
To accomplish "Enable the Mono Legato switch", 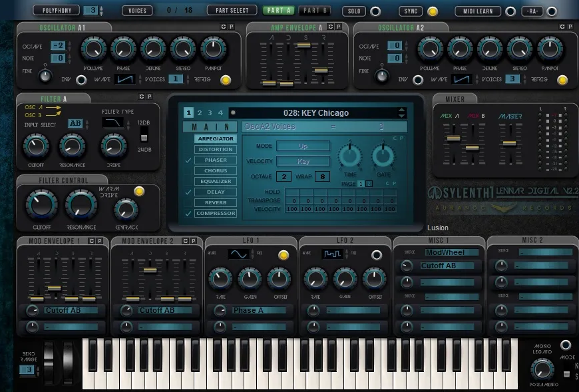I will click(565, 345).
